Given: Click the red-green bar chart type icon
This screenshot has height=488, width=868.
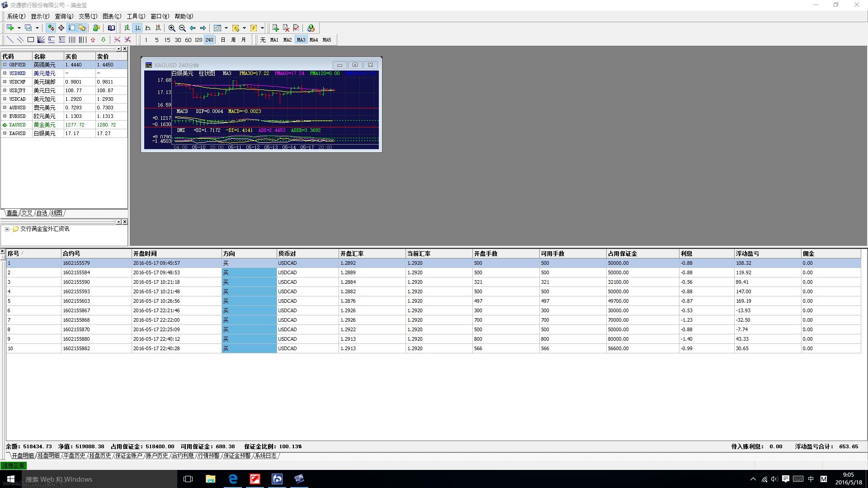Looking at the screenshot, I should pyautogui.click(x=158, y=28).
